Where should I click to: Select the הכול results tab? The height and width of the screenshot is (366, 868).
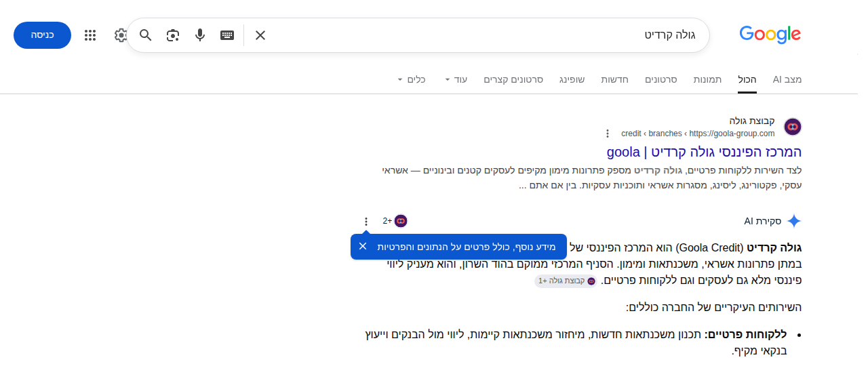pyautogui.click(x=747, y=79)
